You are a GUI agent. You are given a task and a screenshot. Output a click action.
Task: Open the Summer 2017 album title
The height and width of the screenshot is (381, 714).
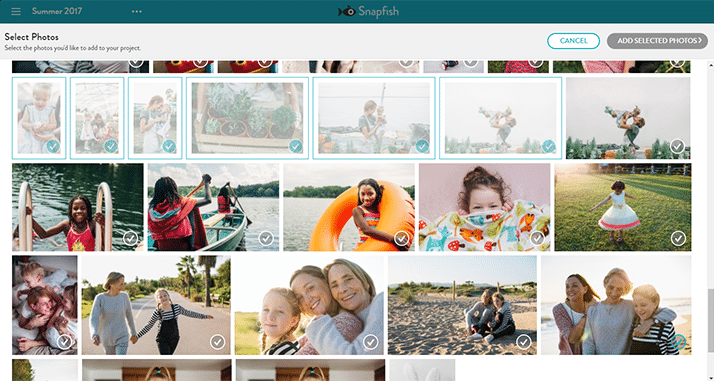[57, 11]
